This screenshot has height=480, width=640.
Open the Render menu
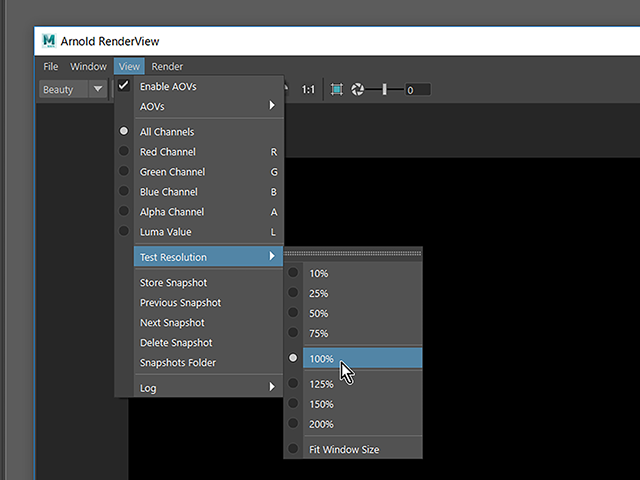click(x=167, y=67)
